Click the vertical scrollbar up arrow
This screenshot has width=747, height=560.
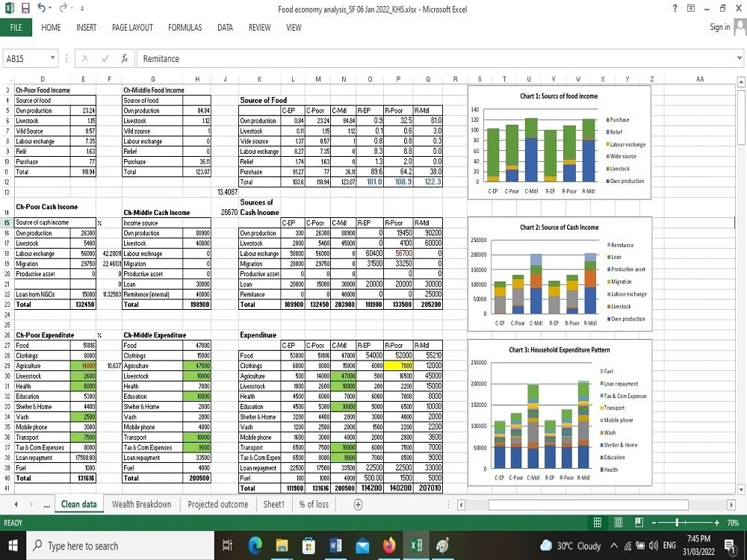[741, 82]
